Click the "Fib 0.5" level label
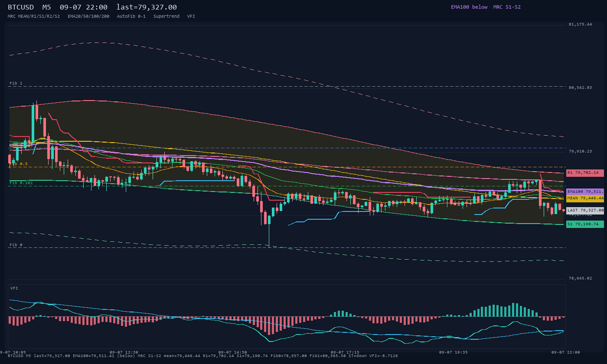 19,164
